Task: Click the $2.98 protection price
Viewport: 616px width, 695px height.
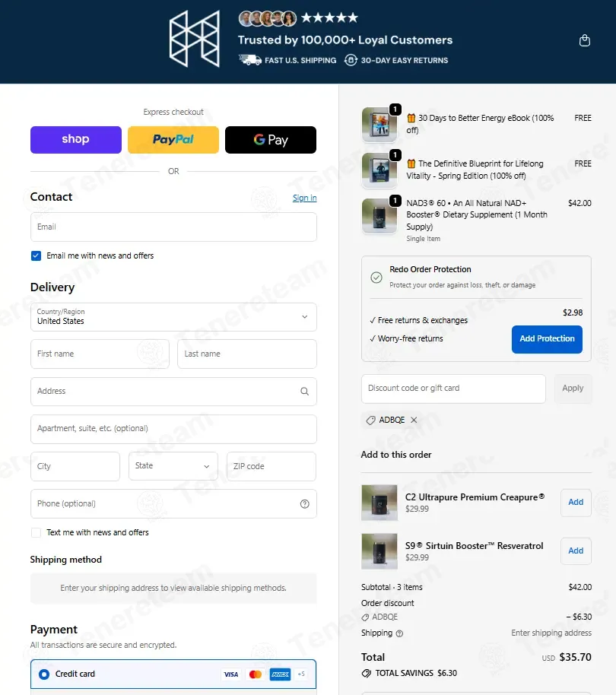Action: pyautogui.click(x=573, y=313)
